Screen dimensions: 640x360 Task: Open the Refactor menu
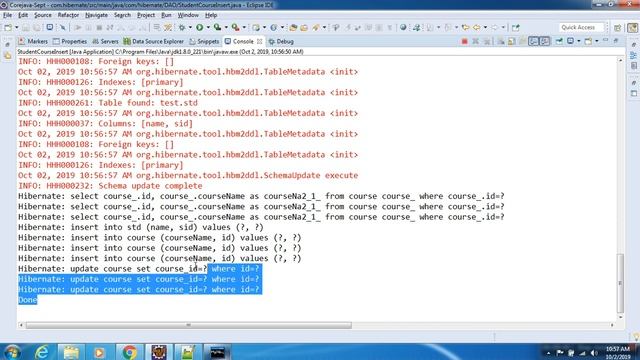68,15
